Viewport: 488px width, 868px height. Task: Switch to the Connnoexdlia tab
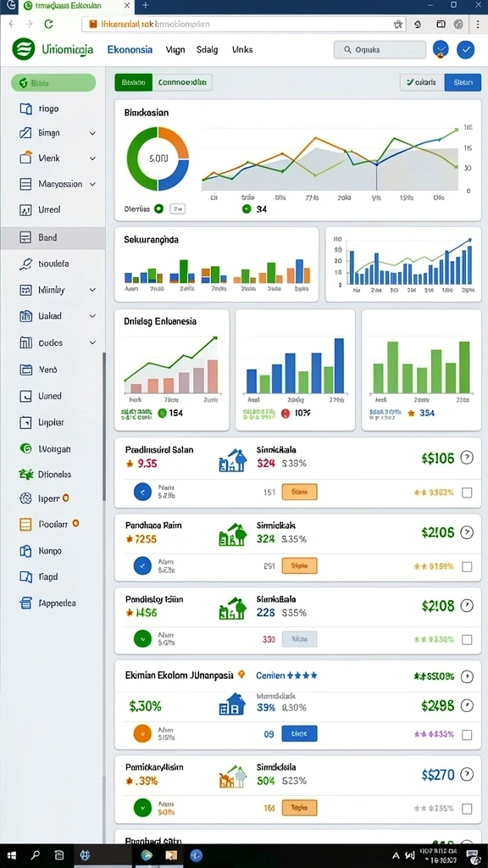tap(182, 82)
